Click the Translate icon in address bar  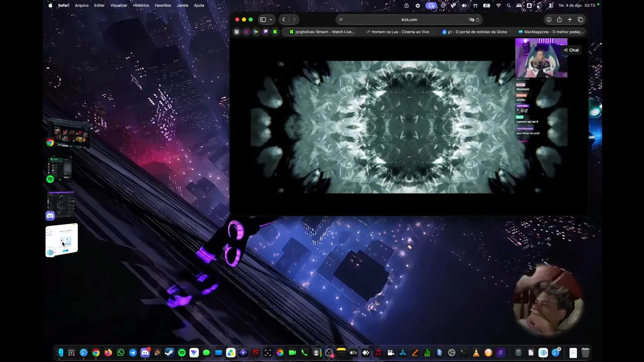point(471,20)
